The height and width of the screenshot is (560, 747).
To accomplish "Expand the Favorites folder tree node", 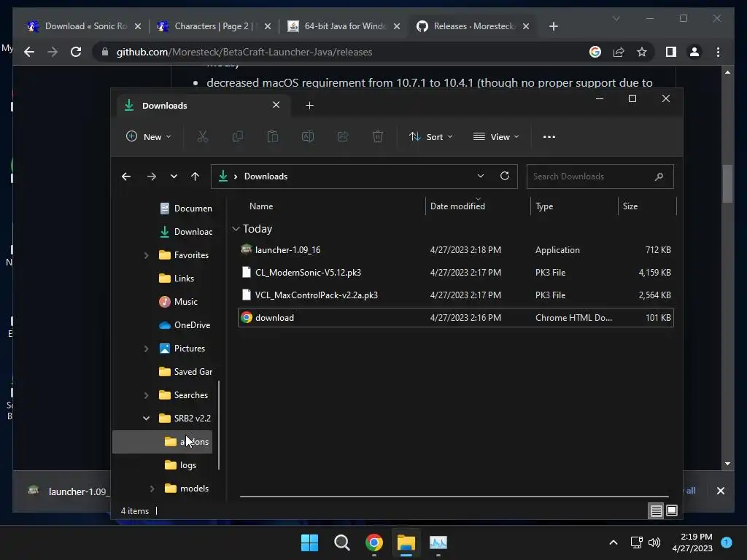I will click(x=146, y=255).
